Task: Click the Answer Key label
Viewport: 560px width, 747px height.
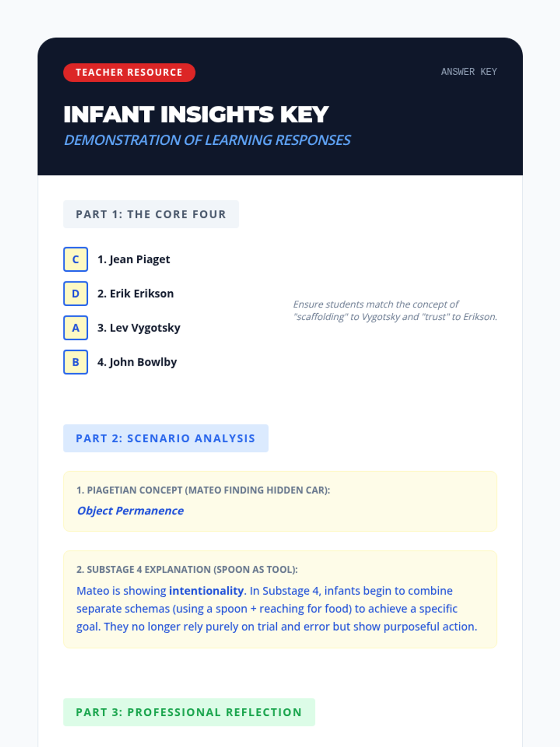Action: pos(469,72)
